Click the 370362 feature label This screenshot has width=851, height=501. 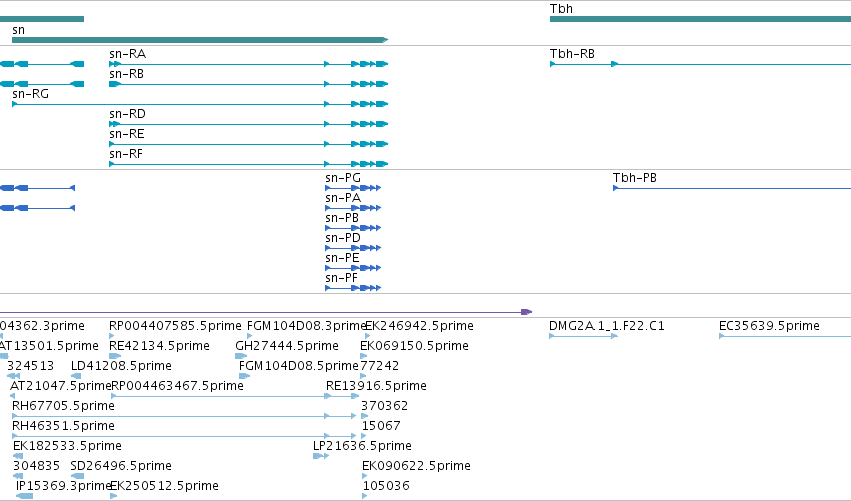(384, 406)
